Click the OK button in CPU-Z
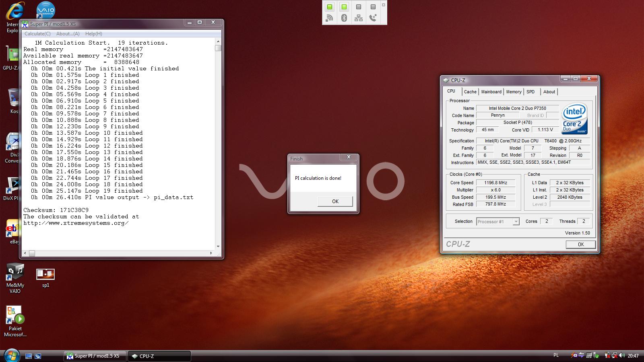The image size is (644, 362). (x=581, y=245)
